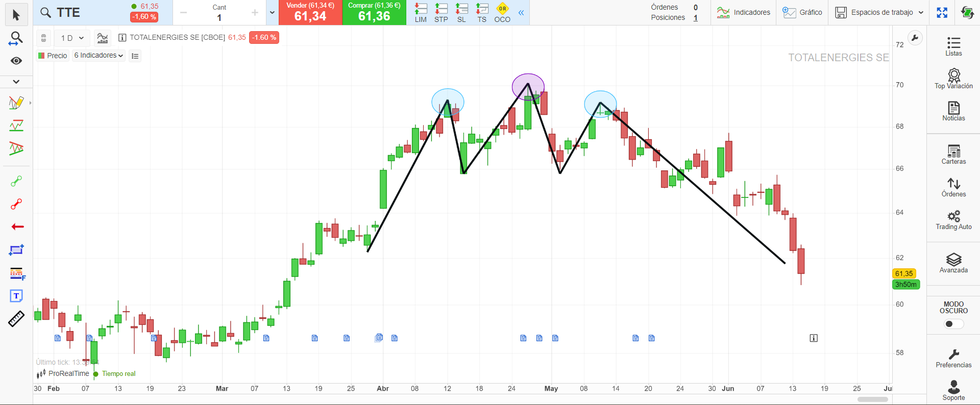980x405 pixels.
Task: Select the red horizontal arrow tool
Action: pos(17,226)
